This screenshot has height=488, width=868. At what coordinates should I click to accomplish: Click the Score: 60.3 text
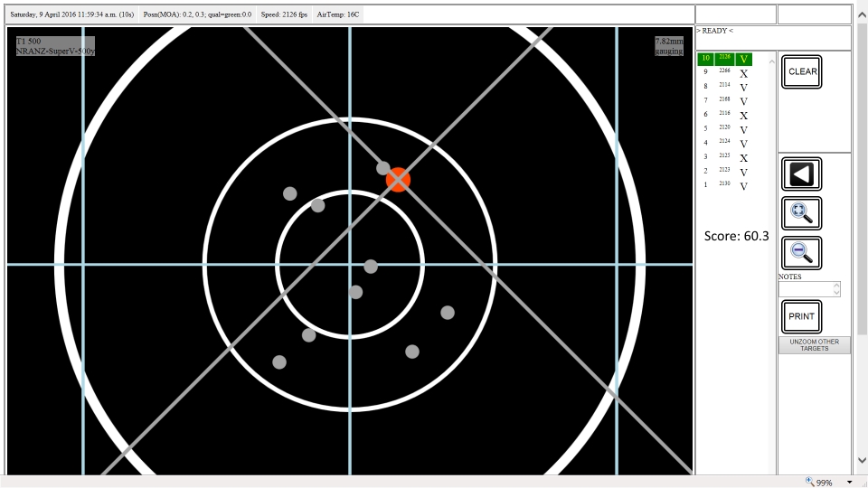pos(736,236)
